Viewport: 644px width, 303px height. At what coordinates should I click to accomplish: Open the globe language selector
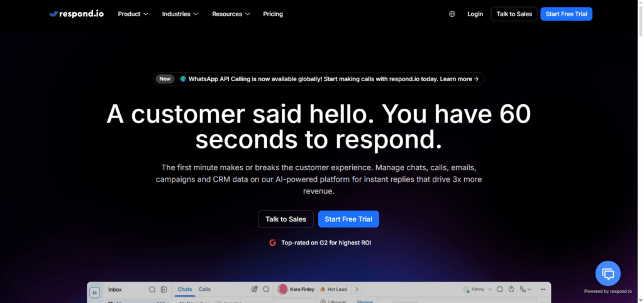452,14
